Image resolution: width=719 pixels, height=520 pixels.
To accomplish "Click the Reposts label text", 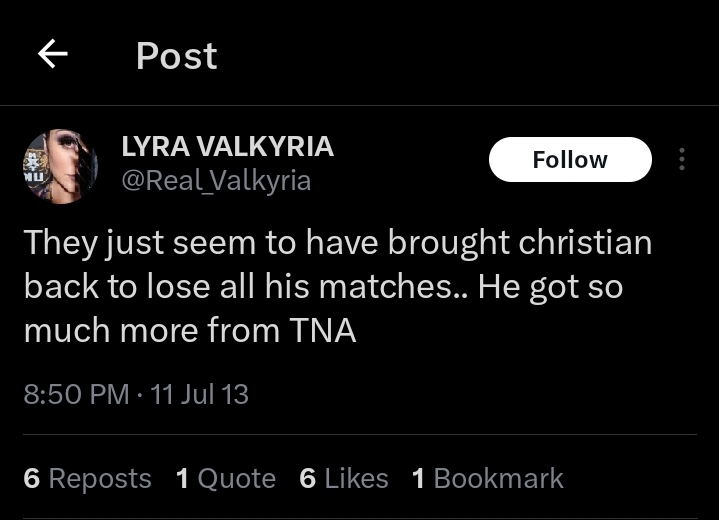I will pyautogui.click(x=100, y=478).
